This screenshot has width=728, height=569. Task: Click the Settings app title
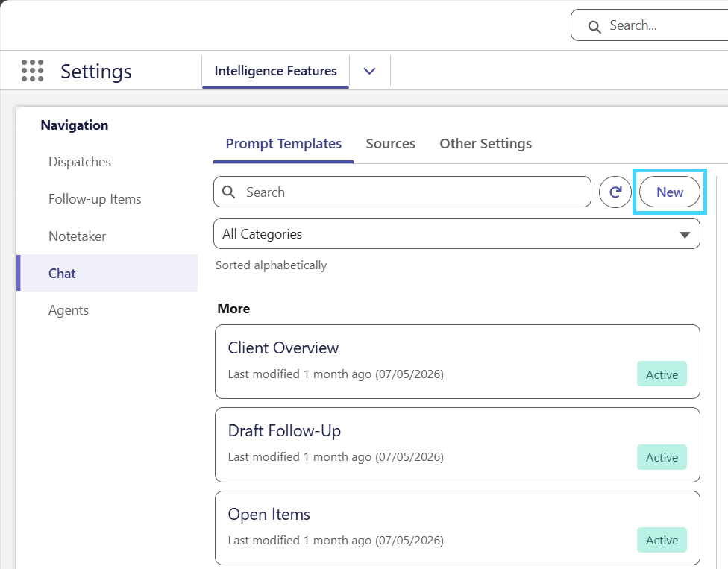96,71
